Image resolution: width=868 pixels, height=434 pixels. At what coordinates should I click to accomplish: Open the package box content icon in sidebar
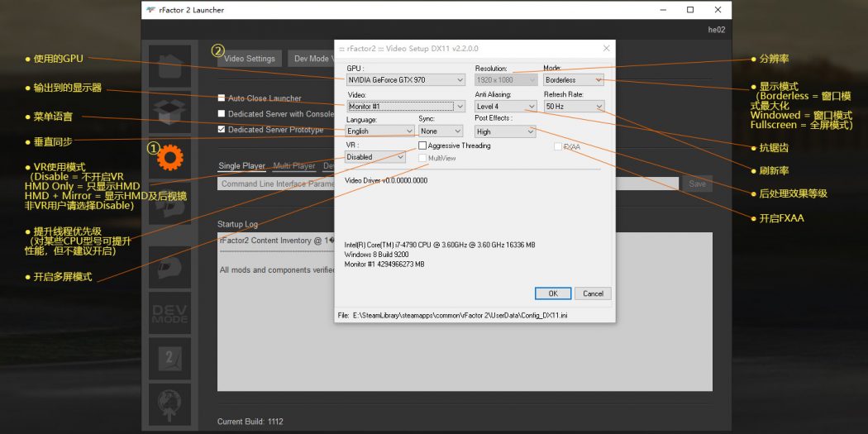(x=169, y=112)
